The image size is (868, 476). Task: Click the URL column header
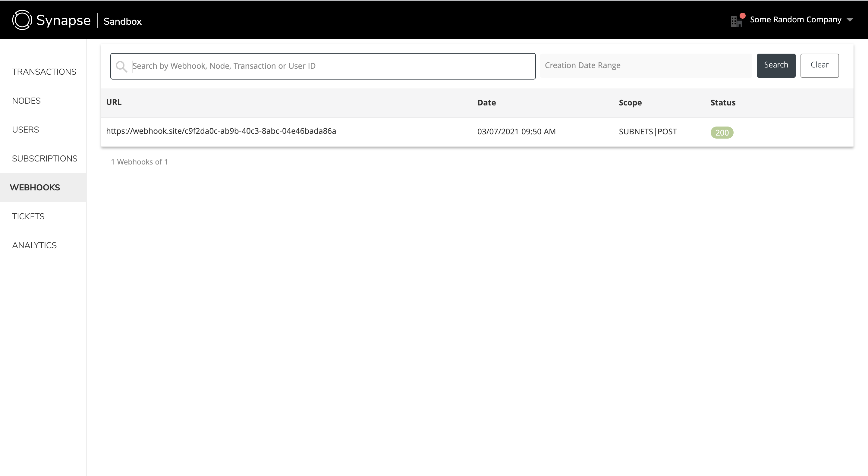[x=114, y=102]
